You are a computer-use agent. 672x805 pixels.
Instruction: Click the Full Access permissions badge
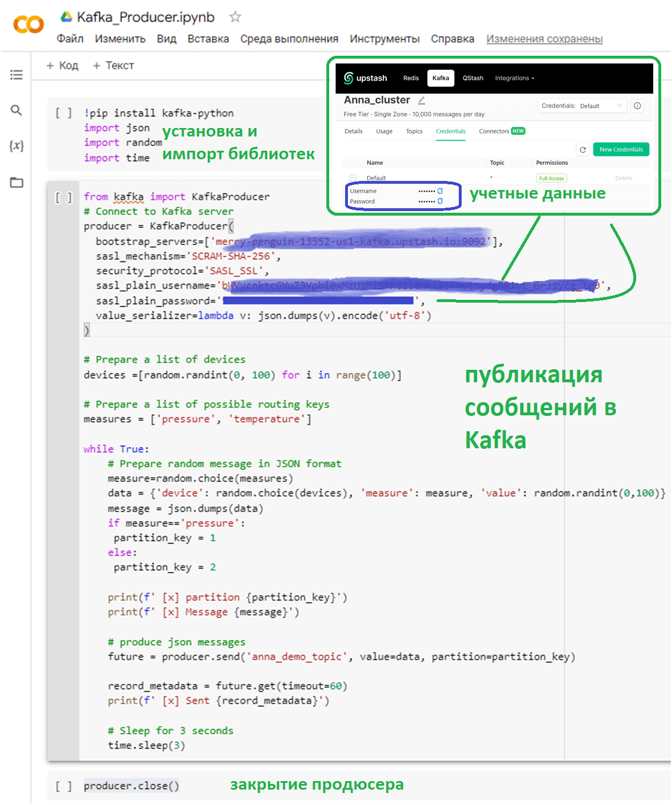point(551,178)
